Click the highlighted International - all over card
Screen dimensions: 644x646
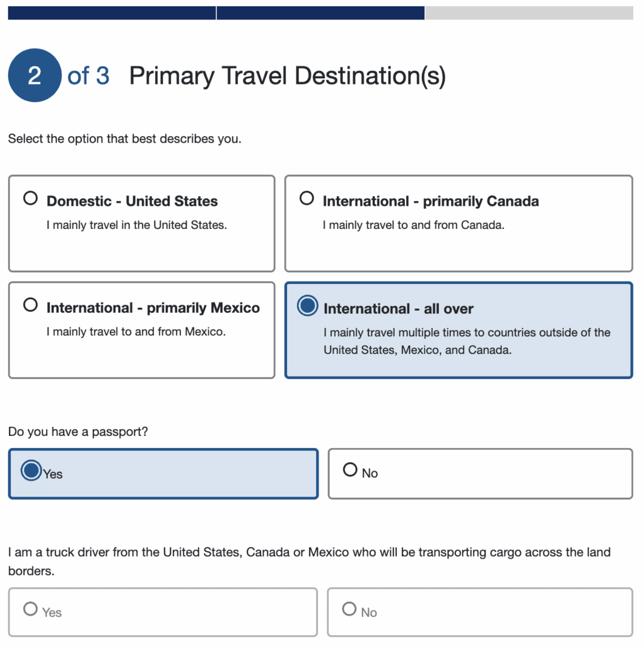pyautogui.click(x=459, y=329)
